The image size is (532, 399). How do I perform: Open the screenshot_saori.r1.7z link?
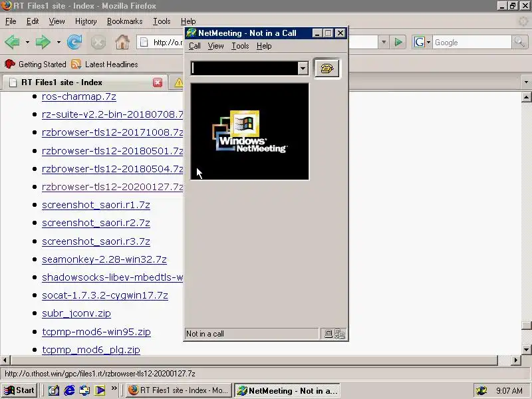coord(96,205)
